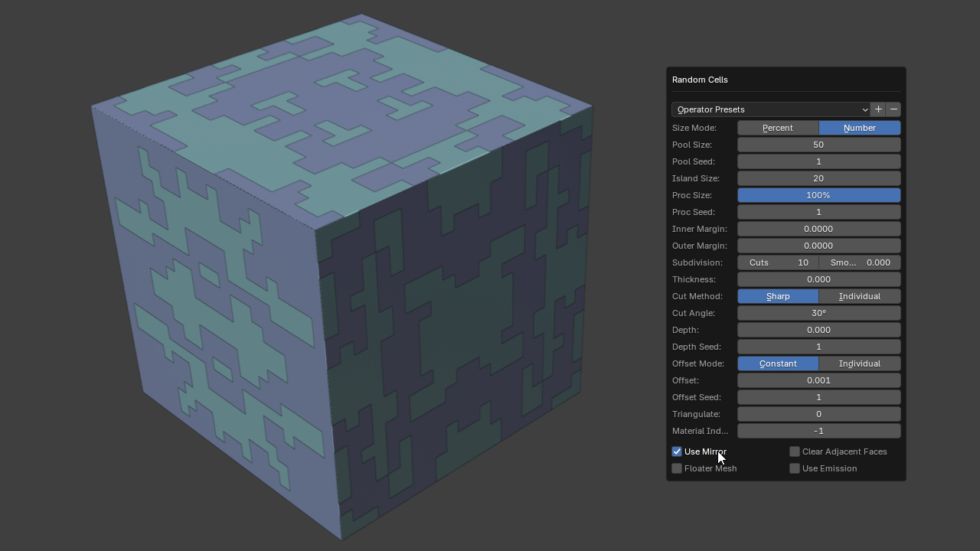Click the Subdivision Smoothness field

coord(859,262)
